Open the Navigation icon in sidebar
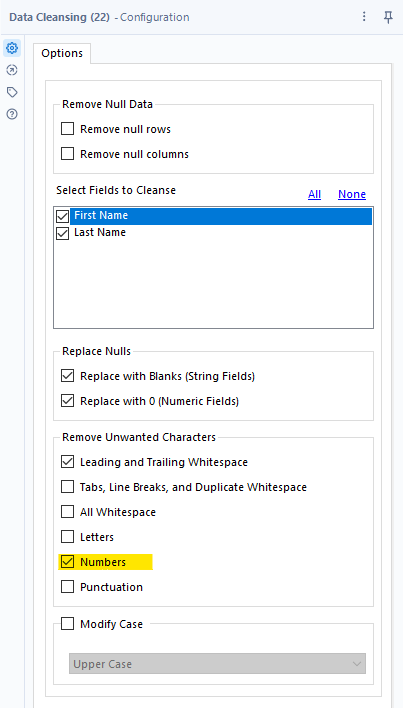Image resolution: width=403 pixels, height=708 pixels. click(x=12, y=70)
